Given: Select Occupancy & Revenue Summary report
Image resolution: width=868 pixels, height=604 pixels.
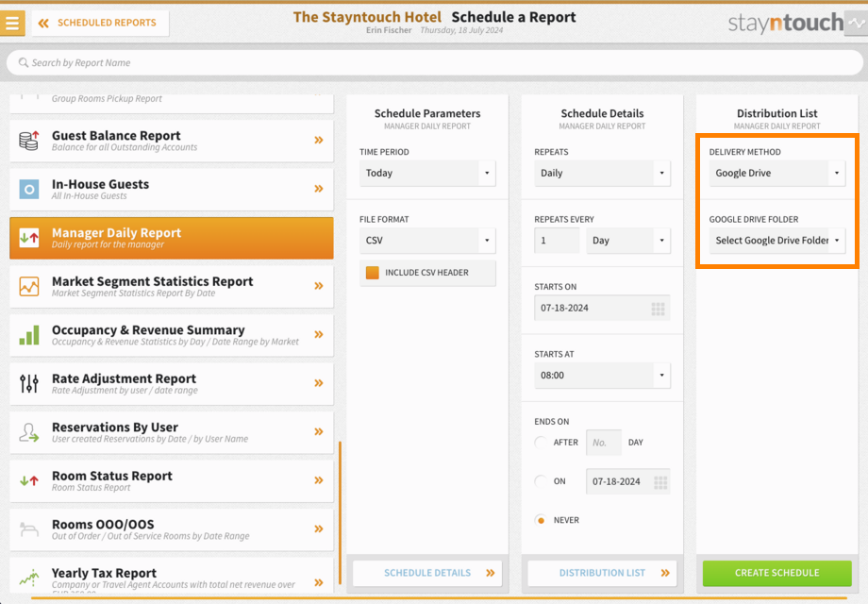Looking at the screenshot, I should pyautogui.click(x=172, y=335).
